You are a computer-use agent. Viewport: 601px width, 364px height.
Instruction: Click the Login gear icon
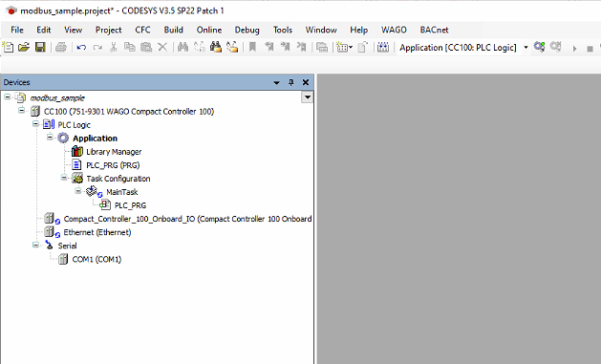pyautogui.click(x=539, y=47)
